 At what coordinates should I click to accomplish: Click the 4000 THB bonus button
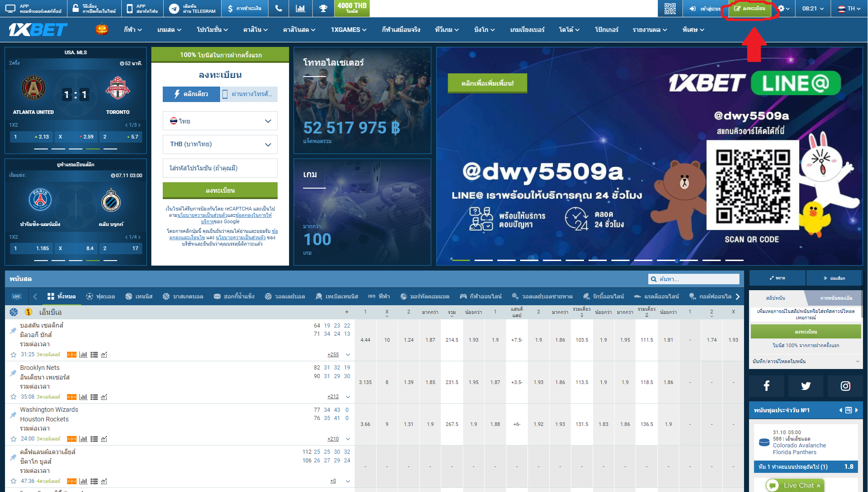point(352,8)
